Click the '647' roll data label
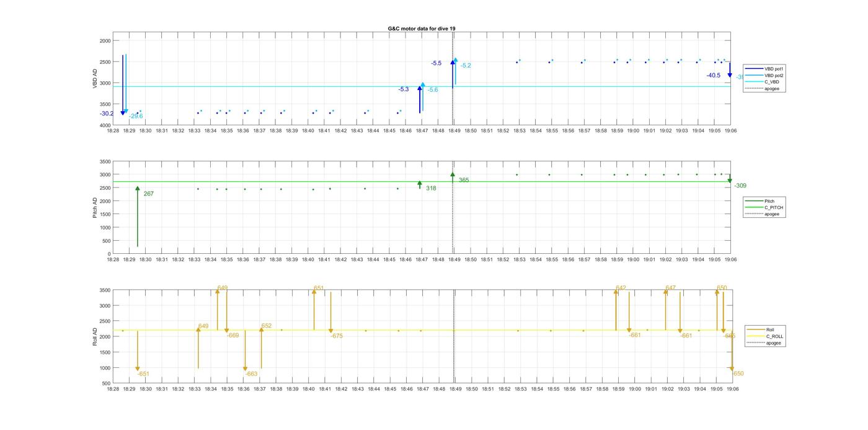This screenshot has height=430, width=868. [670, 288]
